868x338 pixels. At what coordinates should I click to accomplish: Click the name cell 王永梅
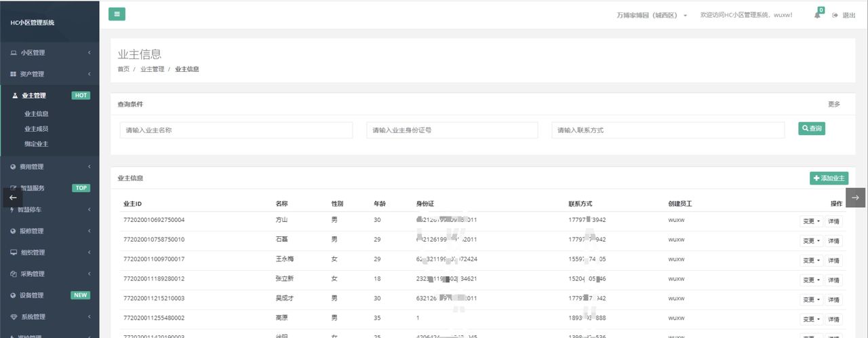(285, 259)
